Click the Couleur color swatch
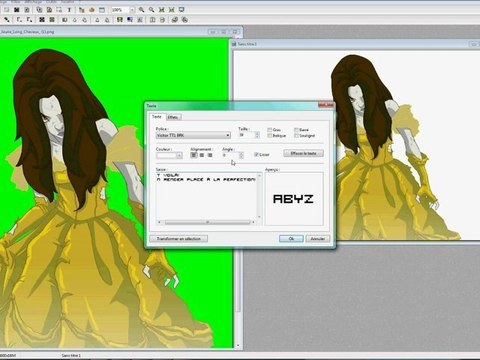 pos(166,155)
